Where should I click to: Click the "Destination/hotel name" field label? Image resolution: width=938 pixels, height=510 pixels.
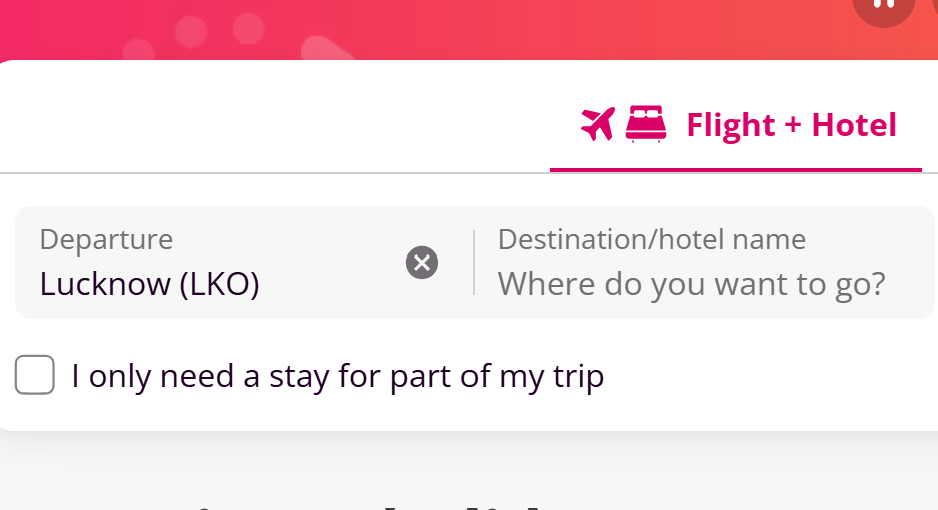(652, 240)
